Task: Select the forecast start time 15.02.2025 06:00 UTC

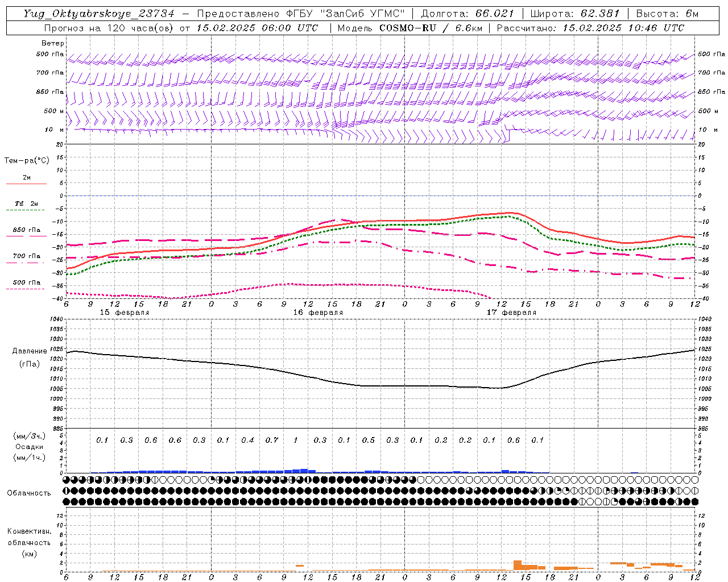Action: click(257, 28)
